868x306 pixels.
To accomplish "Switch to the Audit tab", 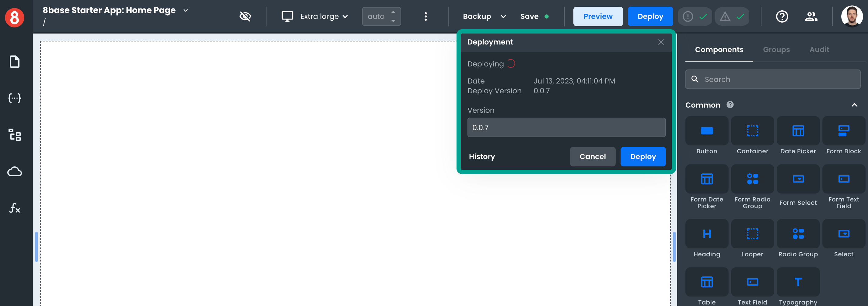I will [x=819, y=50].
